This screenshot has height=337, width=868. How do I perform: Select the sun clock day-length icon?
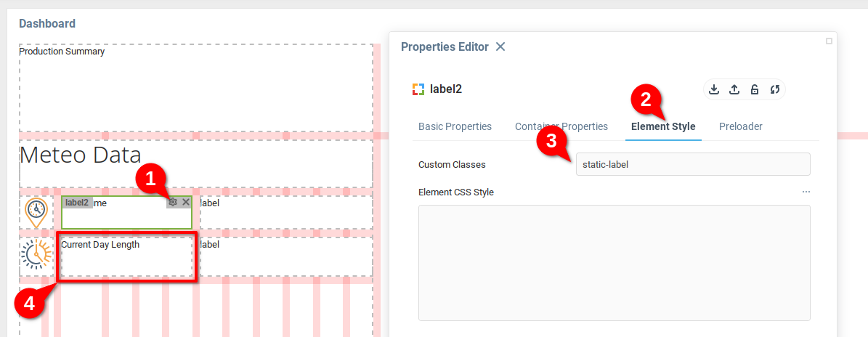pos(36,255)
